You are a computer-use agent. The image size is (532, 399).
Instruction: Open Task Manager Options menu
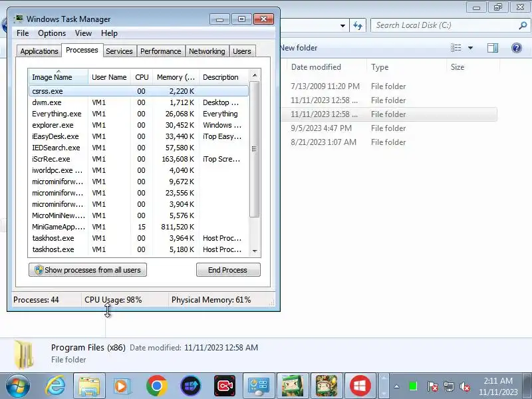click(x=52, y=33)
